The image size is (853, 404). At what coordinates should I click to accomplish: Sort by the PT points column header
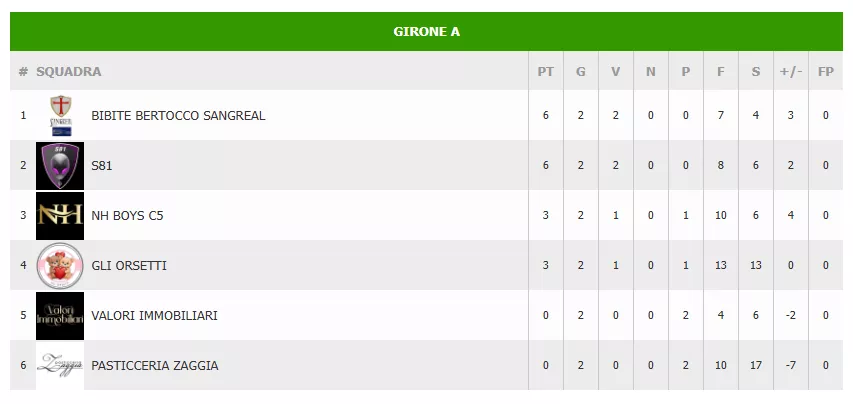click(545, 72)
